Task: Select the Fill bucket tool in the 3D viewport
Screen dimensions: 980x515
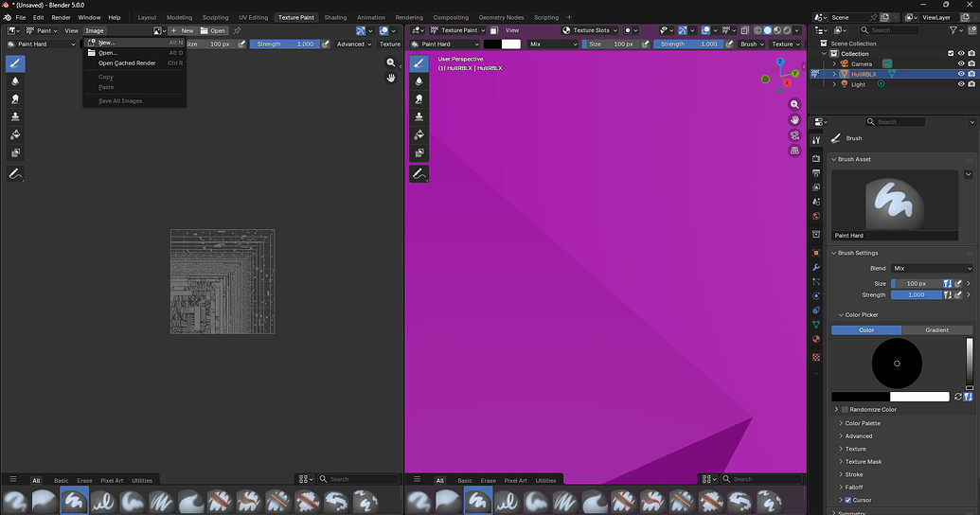Action: [x=419, y=134]
